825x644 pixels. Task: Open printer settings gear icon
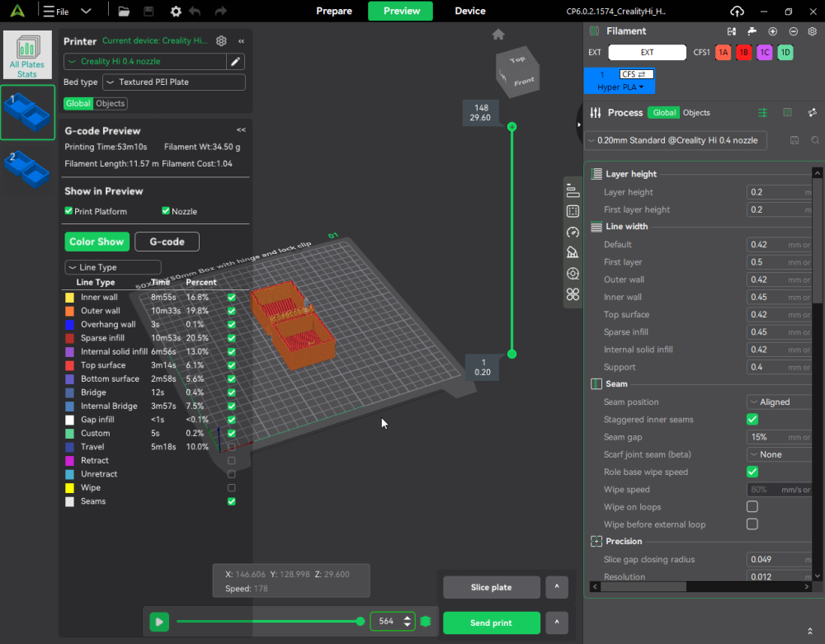coord(221,40)
